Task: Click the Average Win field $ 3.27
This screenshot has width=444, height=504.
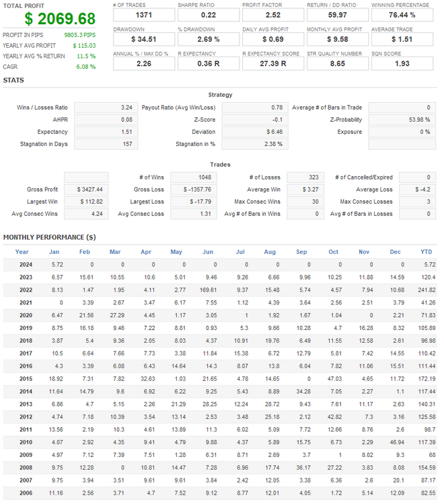Action: [305, 190]
